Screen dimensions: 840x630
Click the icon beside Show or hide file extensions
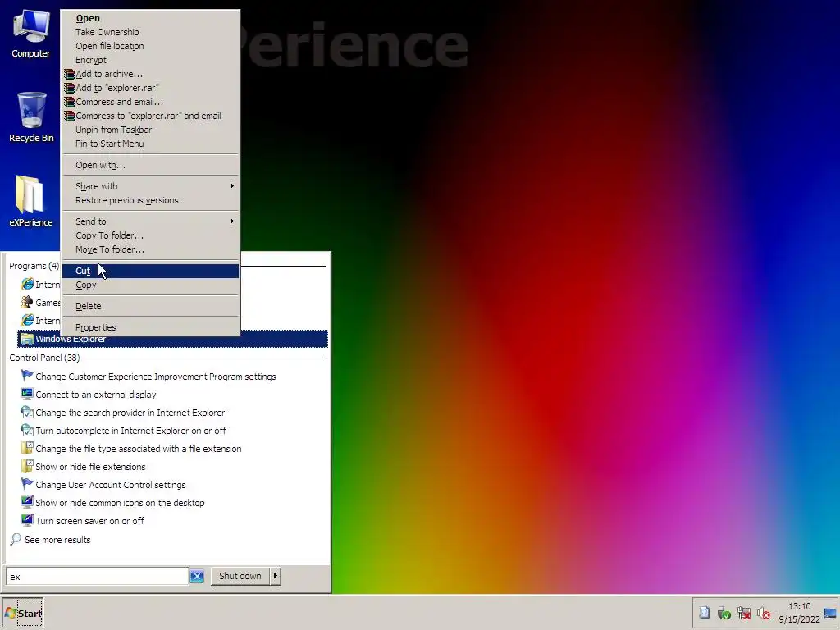point(27,466)
